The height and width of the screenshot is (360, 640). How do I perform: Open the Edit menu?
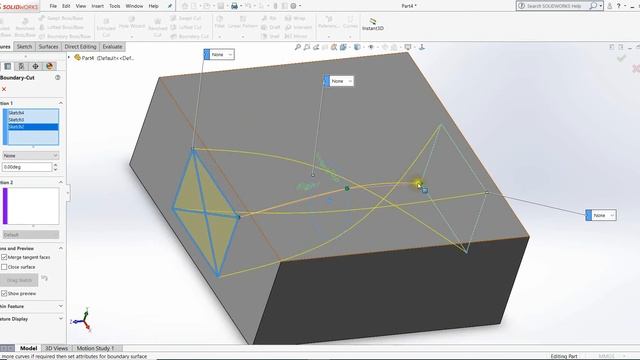point(66,6)
